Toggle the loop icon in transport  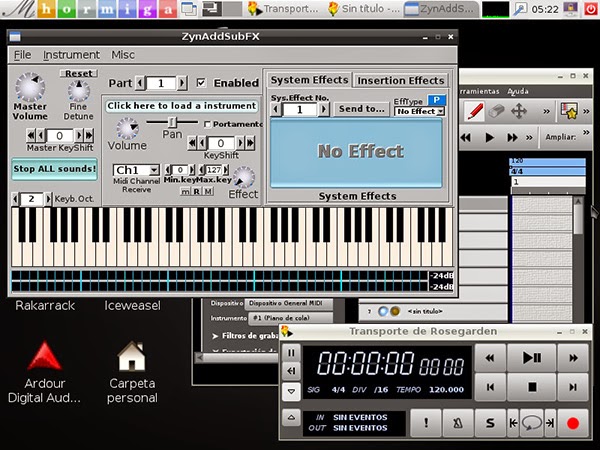pos(531,423)
